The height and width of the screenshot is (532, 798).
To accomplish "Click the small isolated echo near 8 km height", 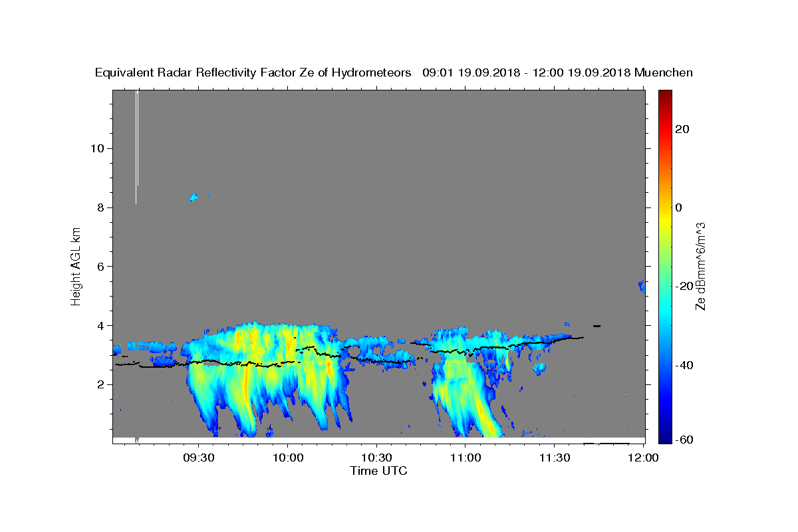I will (x=194, y=197).
